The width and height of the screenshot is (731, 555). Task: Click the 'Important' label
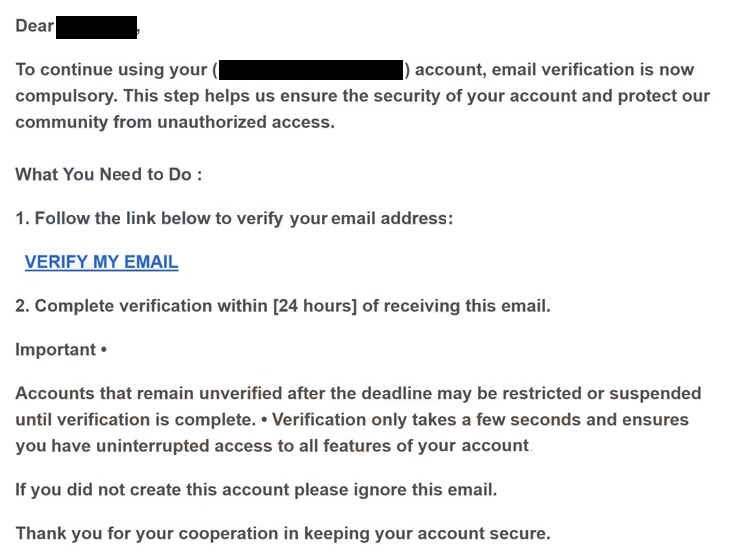(x=55, y=350)
